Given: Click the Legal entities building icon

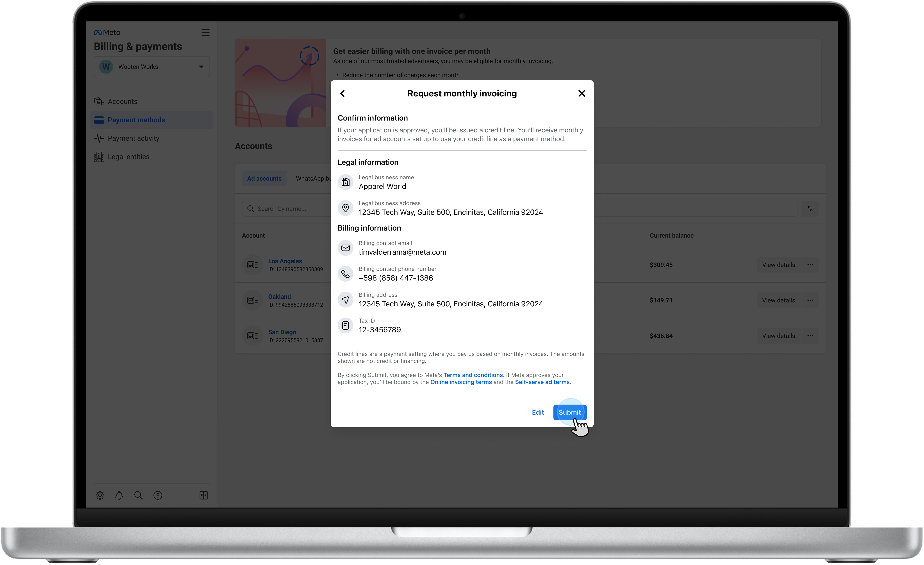Looking at the screenshot, I should pos(99,157).
